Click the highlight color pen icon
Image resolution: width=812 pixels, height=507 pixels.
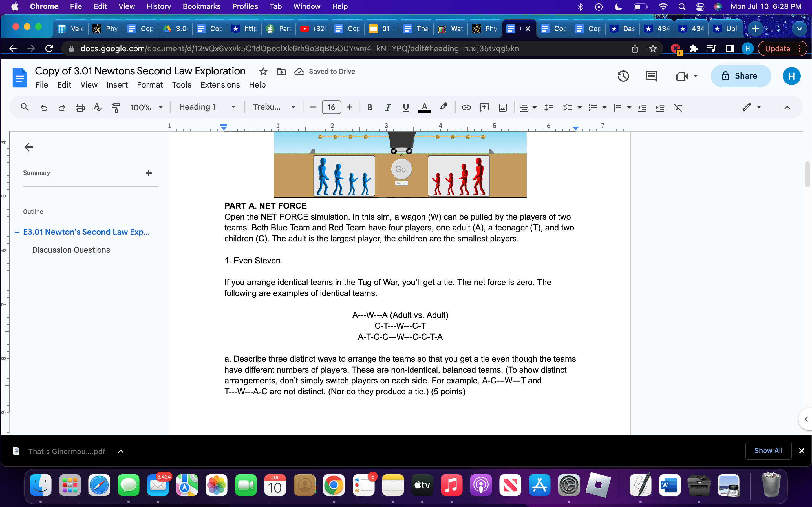coord(443,107)
